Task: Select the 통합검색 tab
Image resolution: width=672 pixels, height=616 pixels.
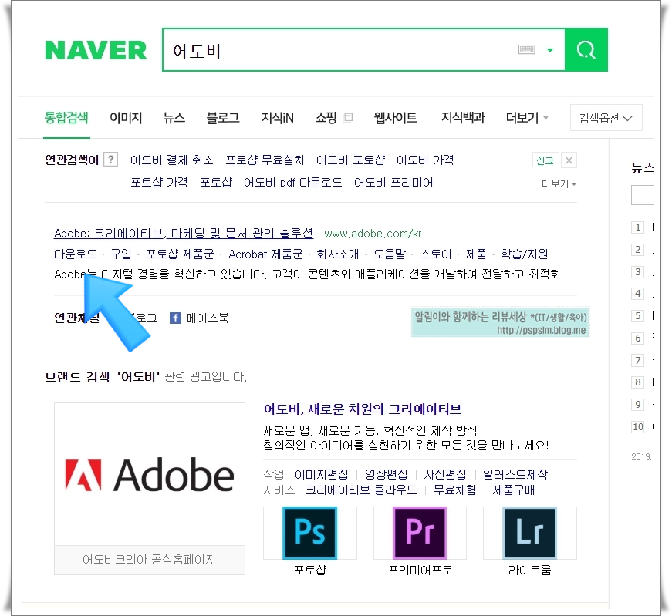Action: (66, 117)
